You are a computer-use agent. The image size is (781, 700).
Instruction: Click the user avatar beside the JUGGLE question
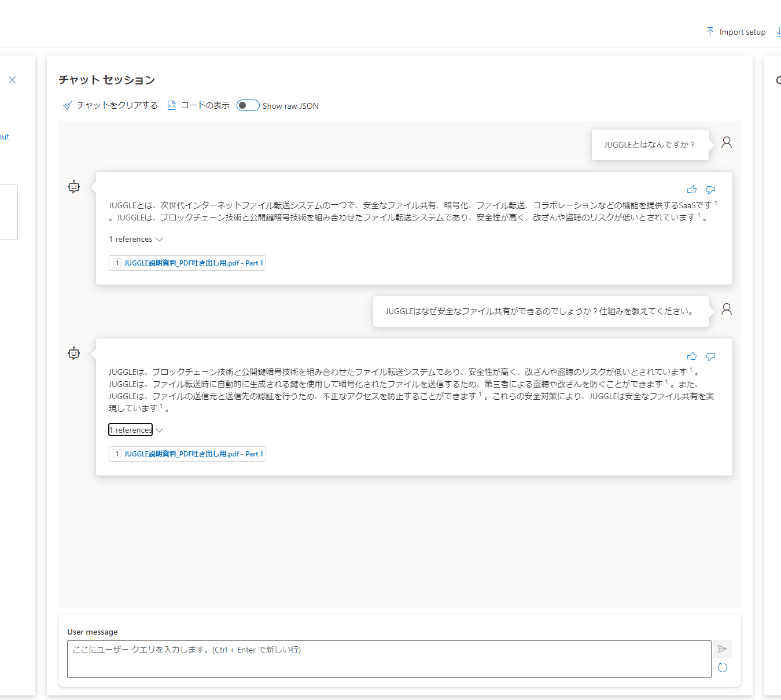point(727,142)
